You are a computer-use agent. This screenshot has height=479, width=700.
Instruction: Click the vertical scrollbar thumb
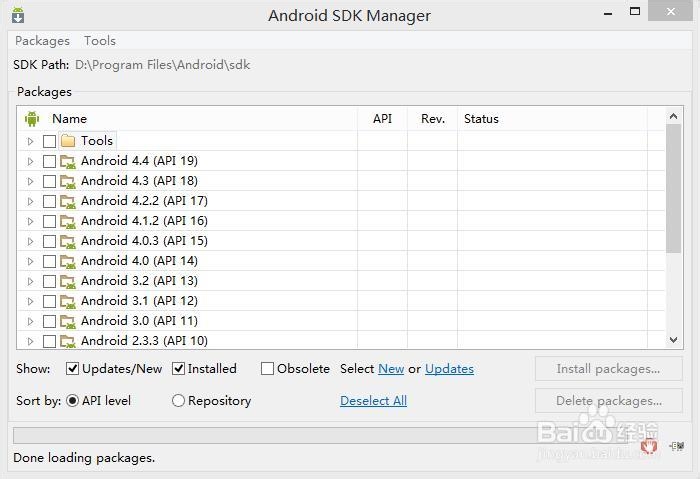tap(673, 189)
